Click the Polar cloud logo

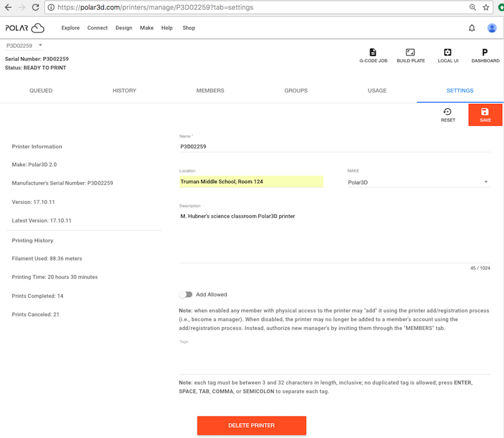pyautogui.click(x=25, y=28)
